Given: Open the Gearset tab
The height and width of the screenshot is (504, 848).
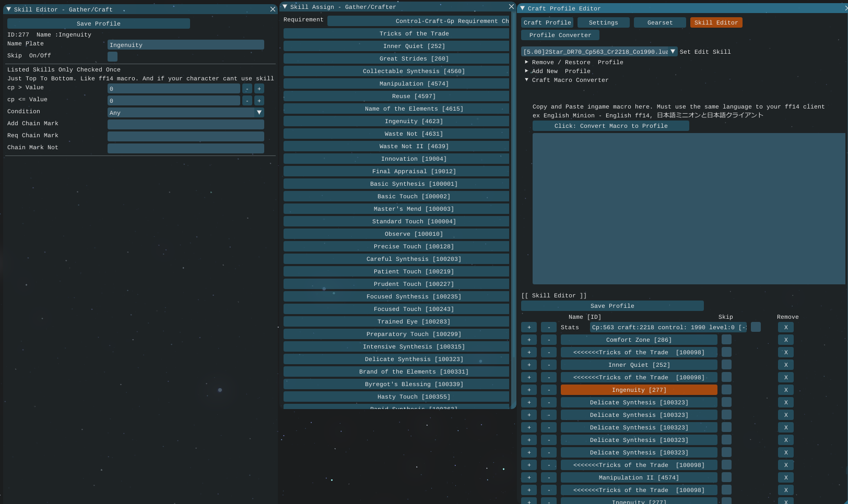Looking at the screenshot, I should (x=659, y=22).
